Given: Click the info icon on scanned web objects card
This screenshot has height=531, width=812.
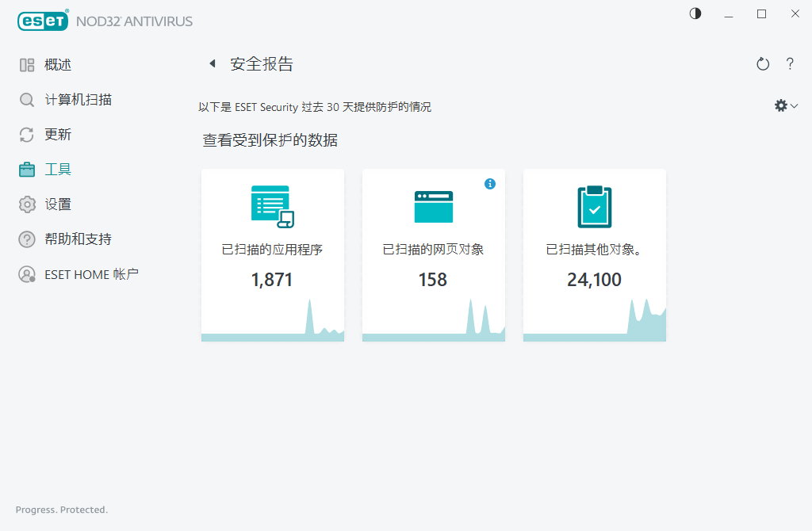Looking at the screenshot, I should (490, 183).
